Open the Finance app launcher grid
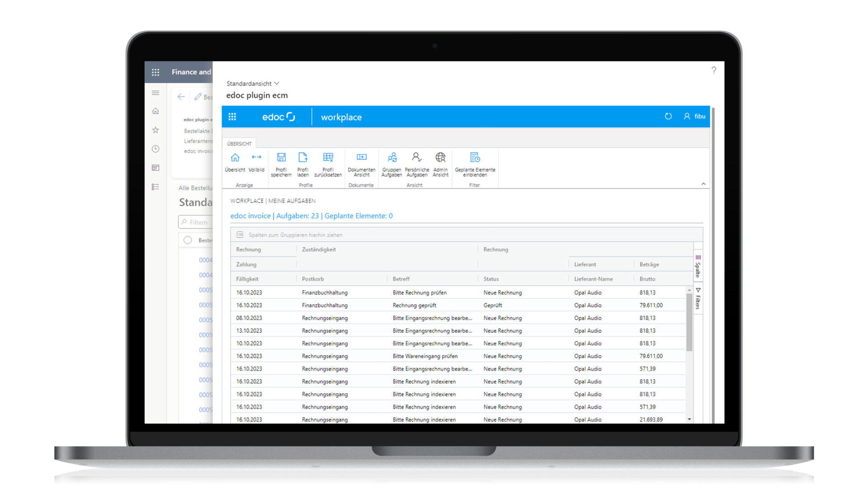 tap(156, 72)
